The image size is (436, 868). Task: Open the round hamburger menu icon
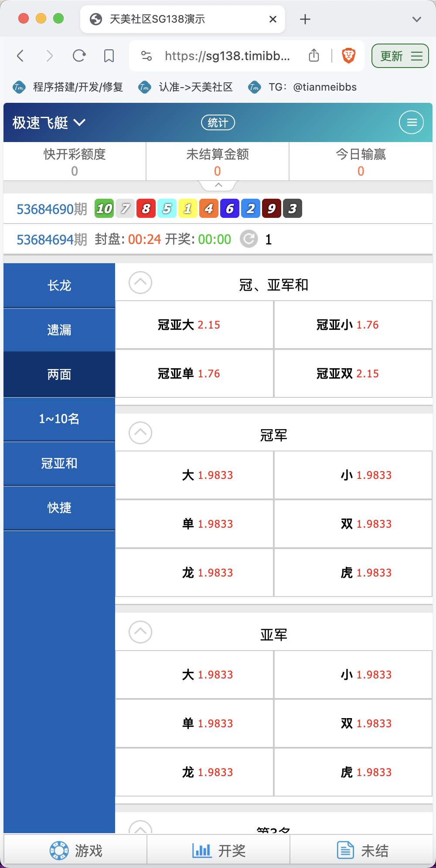[x=411, y=122]
